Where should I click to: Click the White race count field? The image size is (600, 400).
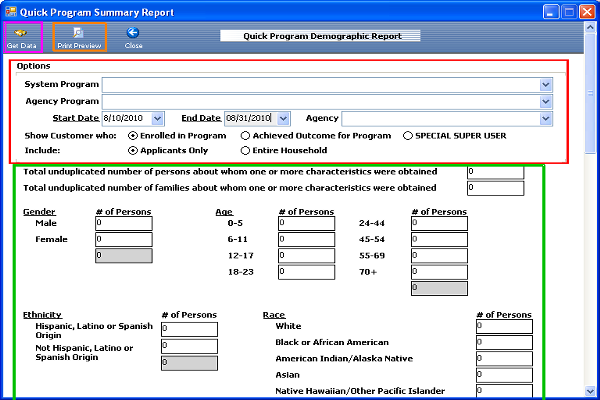(504, 326)
